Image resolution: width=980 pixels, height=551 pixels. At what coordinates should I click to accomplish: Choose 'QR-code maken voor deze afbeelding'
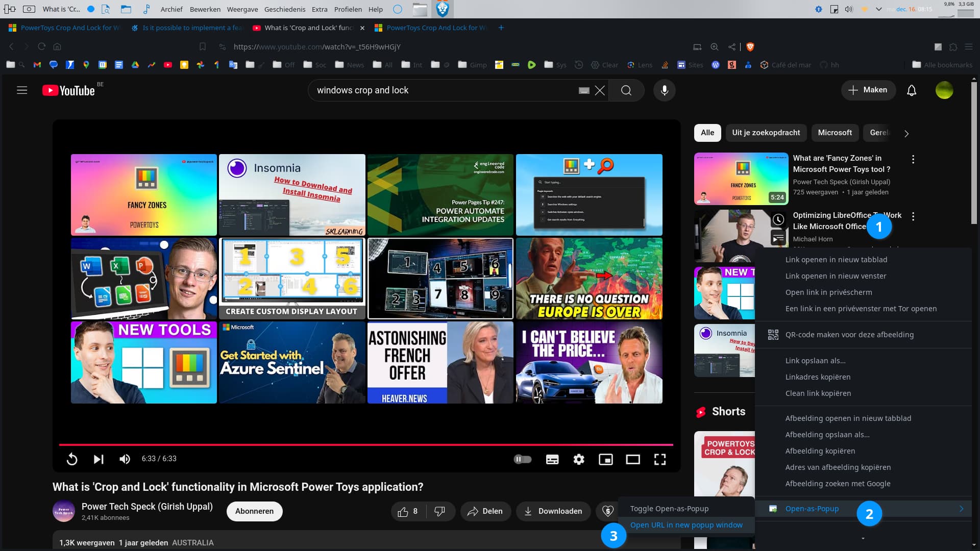[849, 335]
